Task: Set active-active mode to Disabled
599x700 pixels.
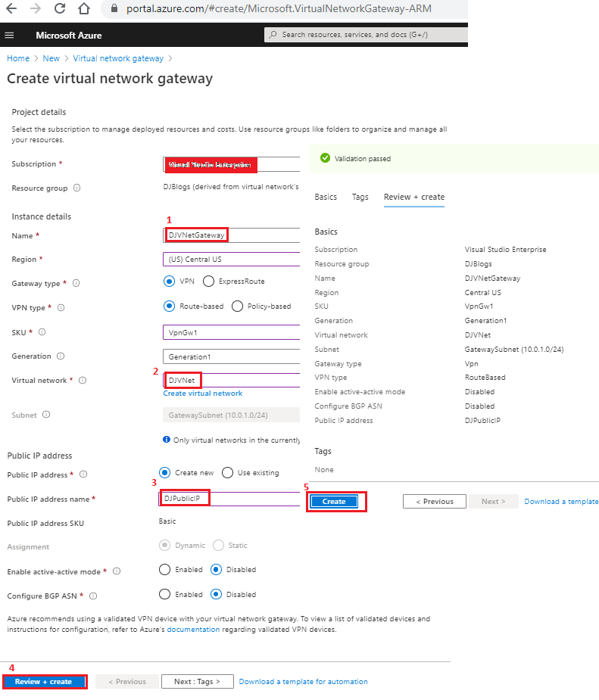Action: tap(216, 570)
